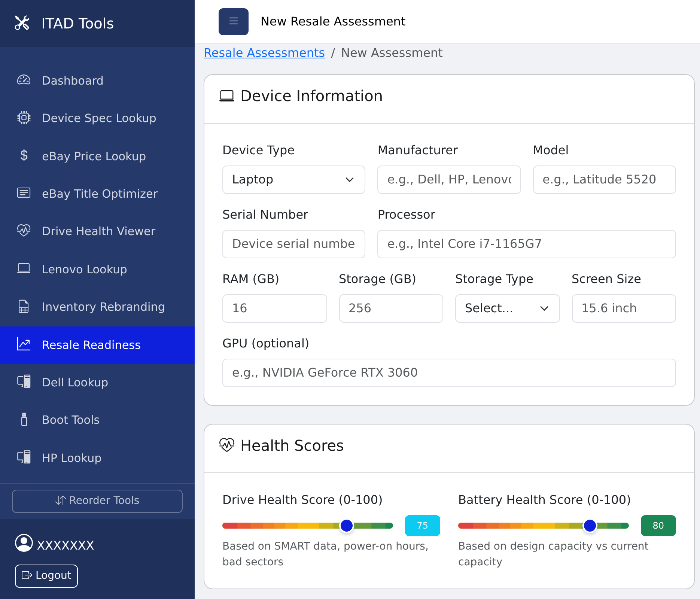
Task: Click the Lenovo Lookup laptop icon
Action: click(x=24, y=268)
